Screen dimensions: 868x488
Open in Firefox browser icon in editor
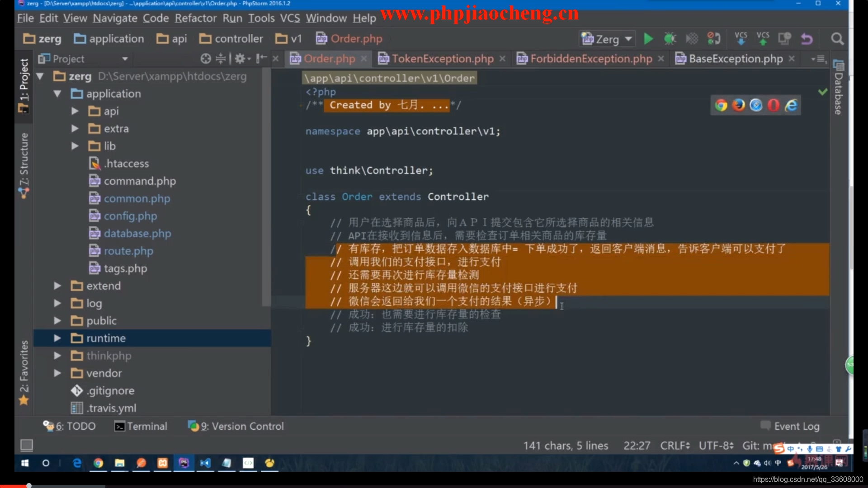(738, 105)
